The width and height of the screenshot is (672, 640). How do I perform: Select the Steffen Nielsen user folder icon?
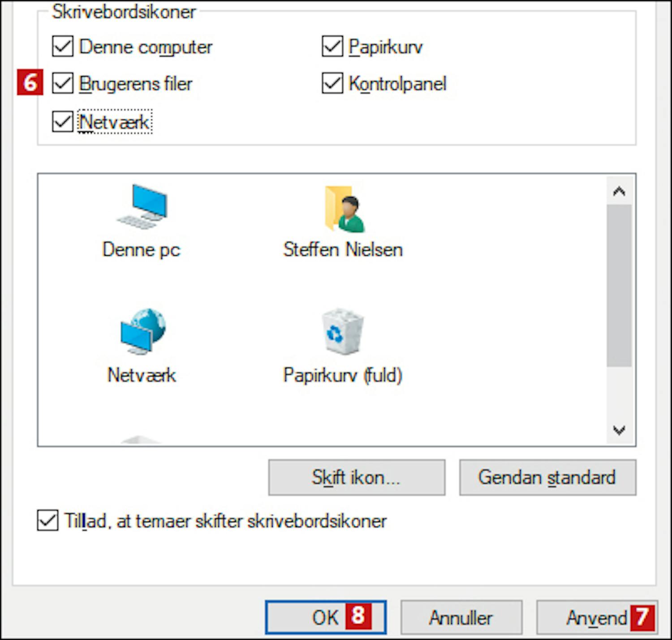coord(344,209)
